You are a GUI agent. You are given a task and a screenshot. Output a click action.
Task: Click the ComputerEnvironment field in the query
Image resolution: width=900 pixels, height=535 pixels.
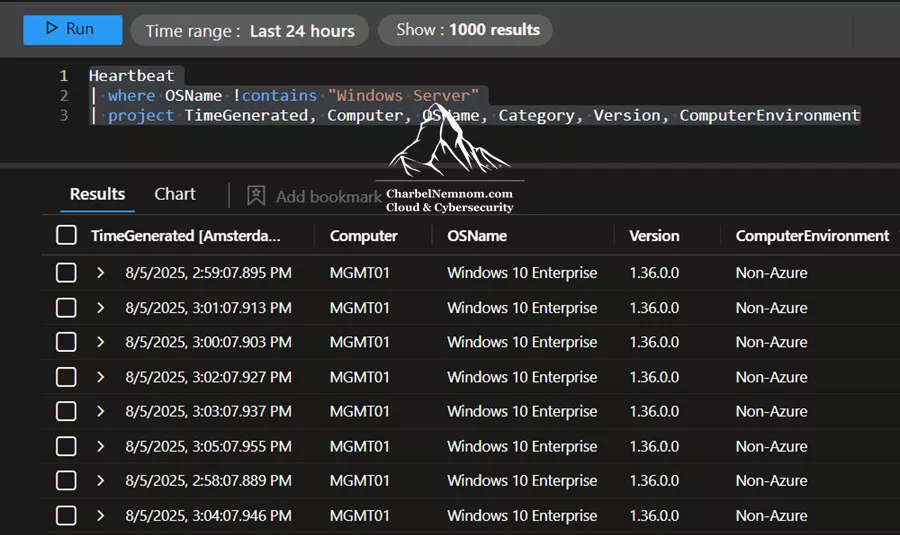click(x=770, y=115)
